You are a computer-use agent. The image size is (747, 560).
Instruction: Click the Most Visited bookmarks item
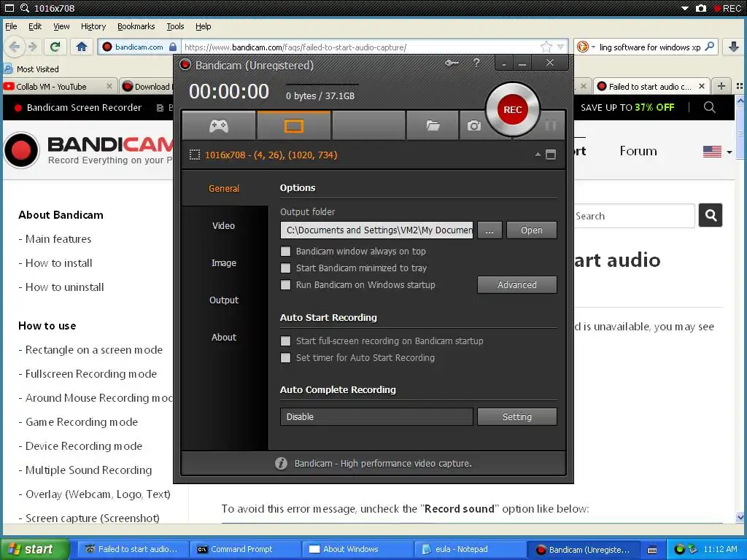(x=31, y=69)
